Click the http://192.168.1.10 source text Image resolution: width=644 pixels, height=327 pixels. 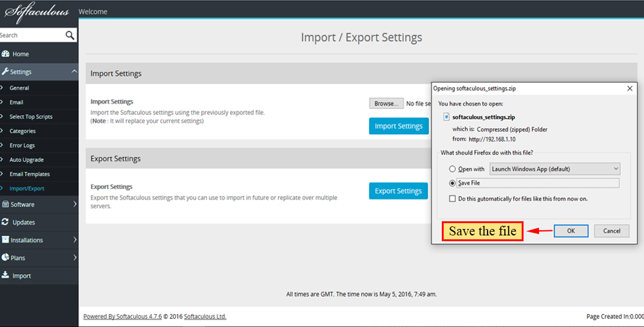point(492,139)
